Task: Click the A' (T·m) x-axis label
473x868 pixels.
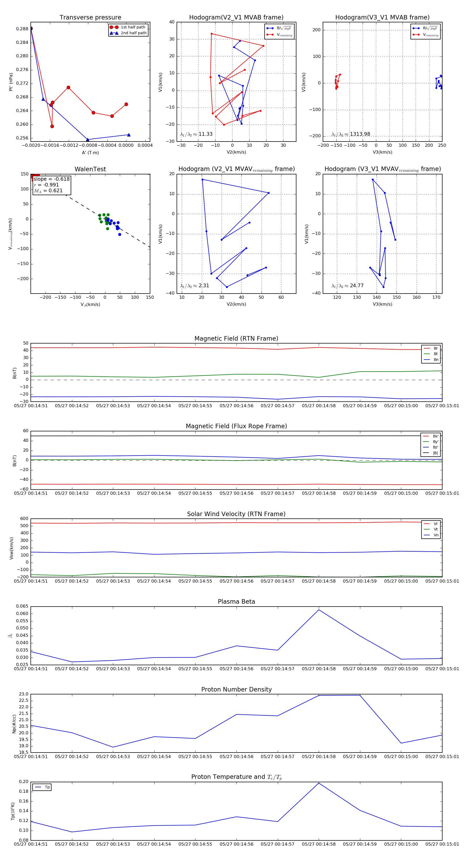Action: [90, 153]
